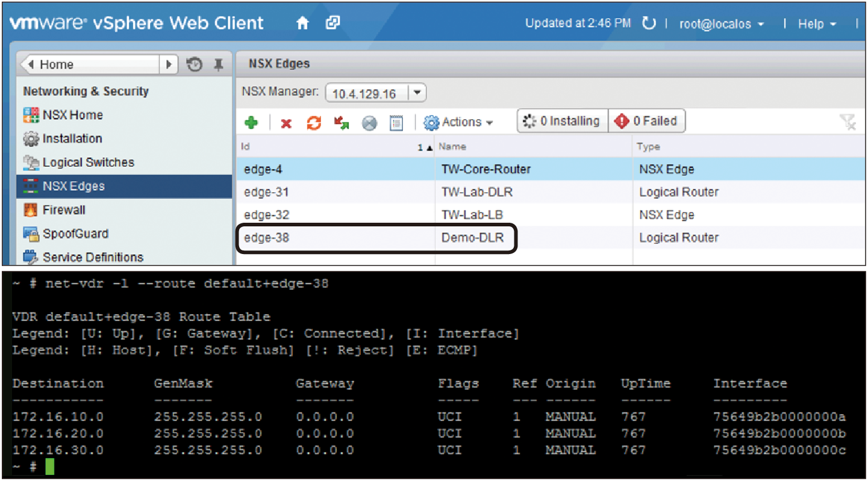
Task: Open the Actions menu
Action: (458, 122)
